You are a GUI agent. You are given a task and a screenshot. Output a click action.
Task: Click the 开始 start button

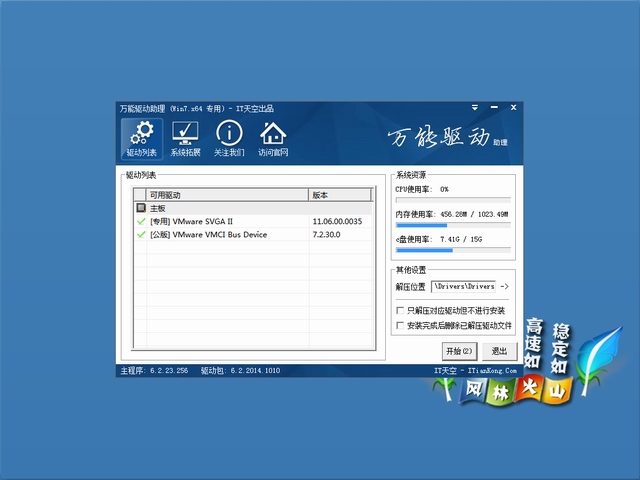pyautogui.click(x=459, y=351)
